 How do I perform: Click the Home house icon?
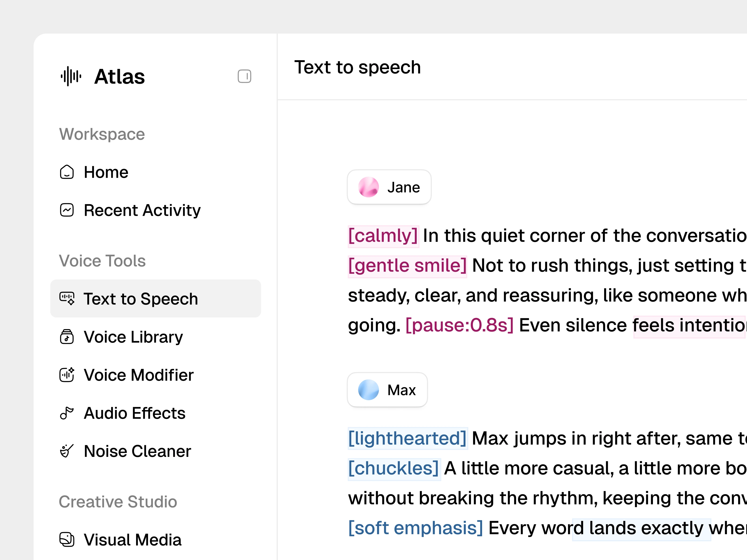(67, 172)
